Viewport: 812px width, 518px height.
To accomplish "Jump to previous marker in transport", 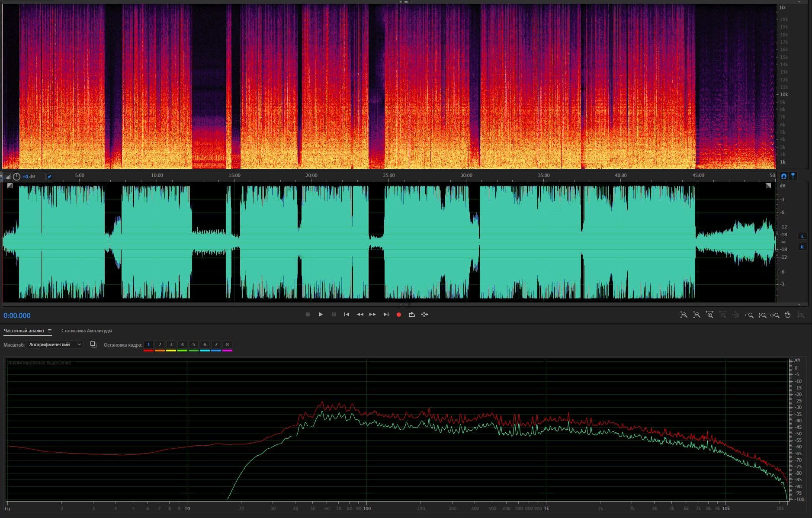I will click(x=347, y=315).
